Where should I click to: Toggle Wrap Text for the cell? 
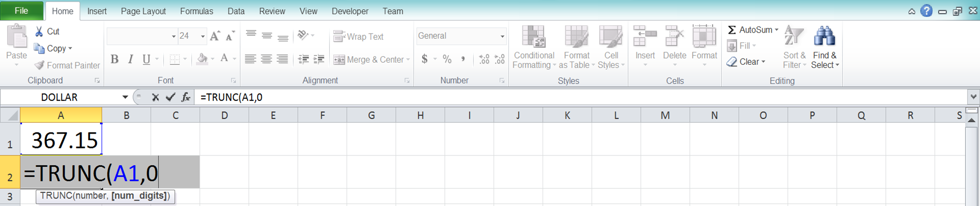pyautogui.click(x=358, y=37)
